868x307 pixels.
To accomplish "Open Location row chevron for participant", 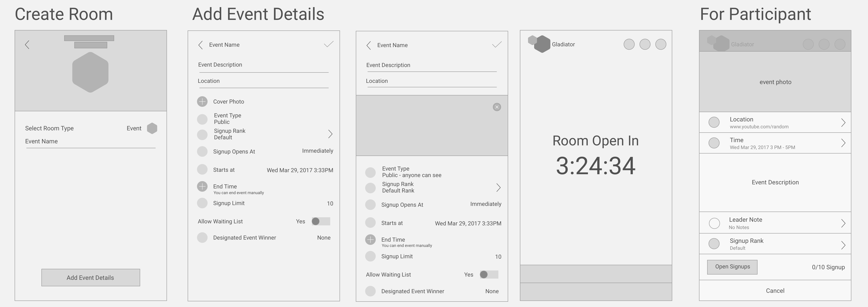I will (843, 122).
